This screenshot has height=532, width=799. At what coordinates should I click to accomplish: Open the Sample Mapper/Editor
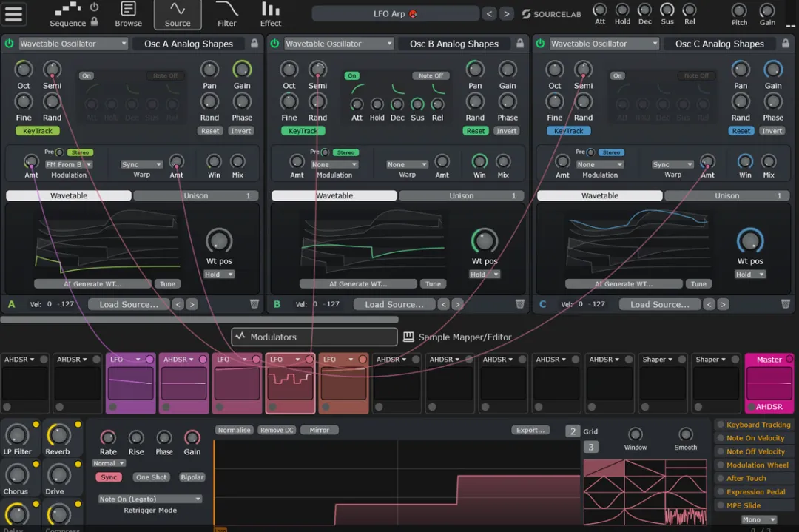(x=457, y=337)
